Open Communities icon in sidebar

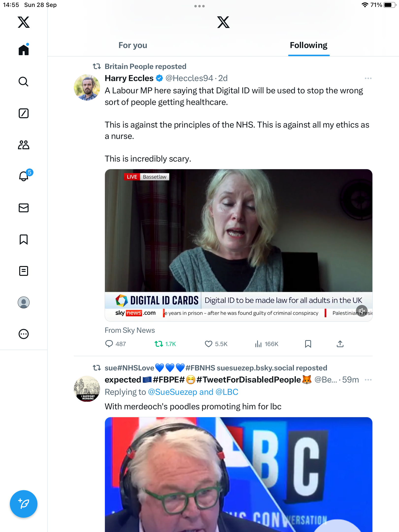pos(24,145)
